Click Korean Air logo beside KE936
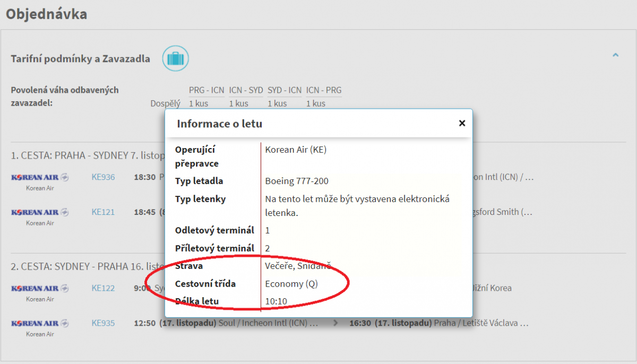Screen dimensions: 637x364 pyautogui.click(x=40, y=178)
